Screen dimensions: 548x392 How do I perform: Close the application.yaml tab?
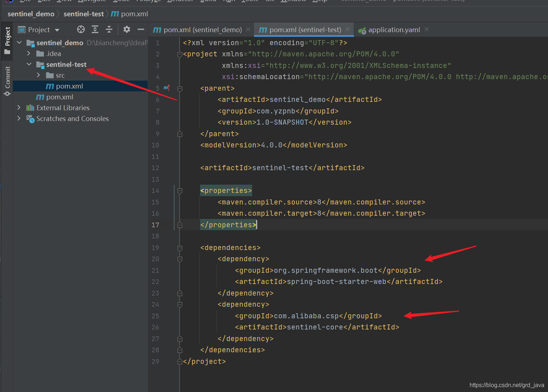[x=427, y=29]
